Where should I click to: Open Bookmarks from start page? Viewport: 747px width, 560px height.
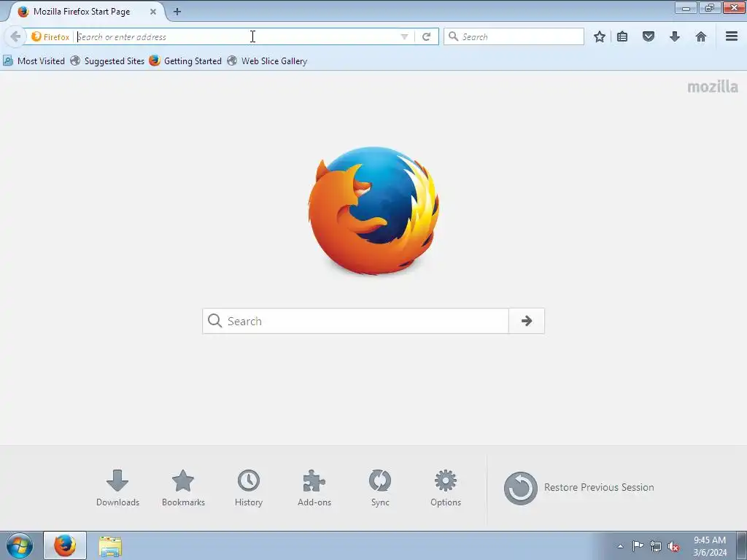pos(183,488)
